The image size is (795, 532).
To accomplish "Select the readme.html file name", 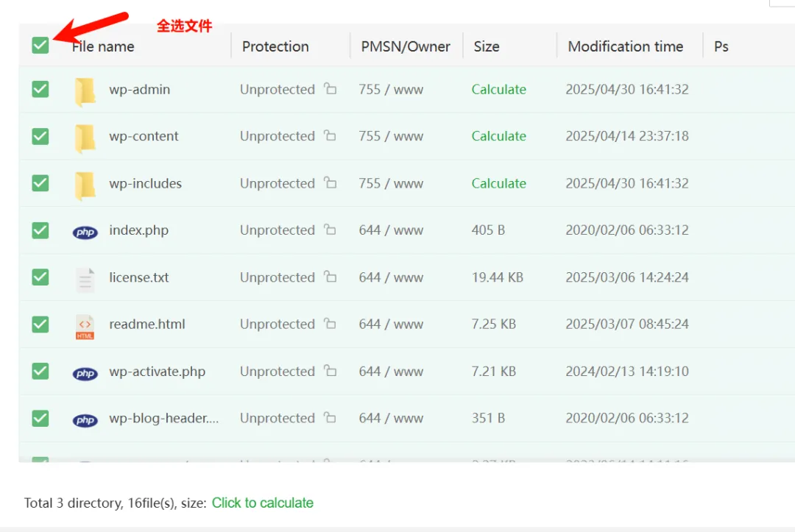I will click(147, 324).
